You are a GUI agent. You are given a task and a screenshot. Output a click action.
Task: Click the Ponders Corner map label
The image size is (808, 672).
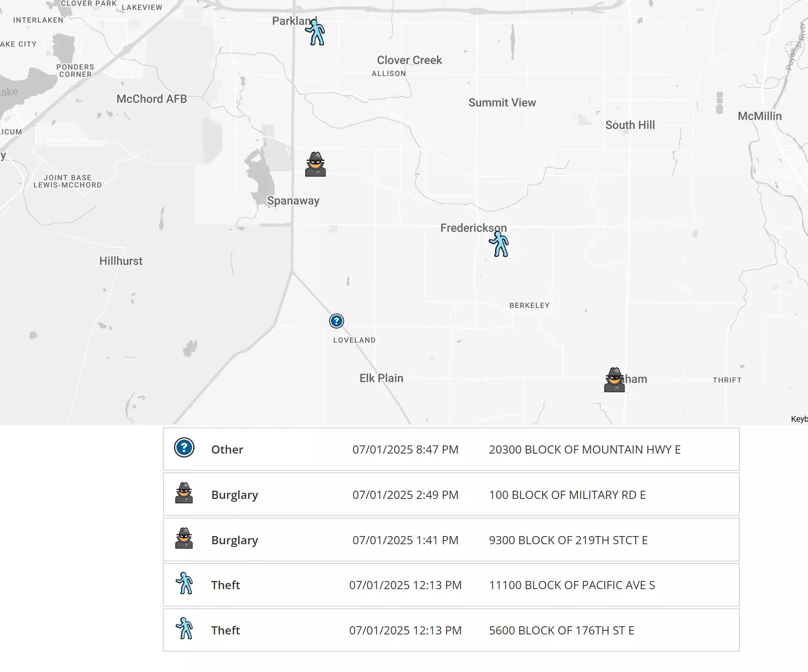(x=75, y=71)
